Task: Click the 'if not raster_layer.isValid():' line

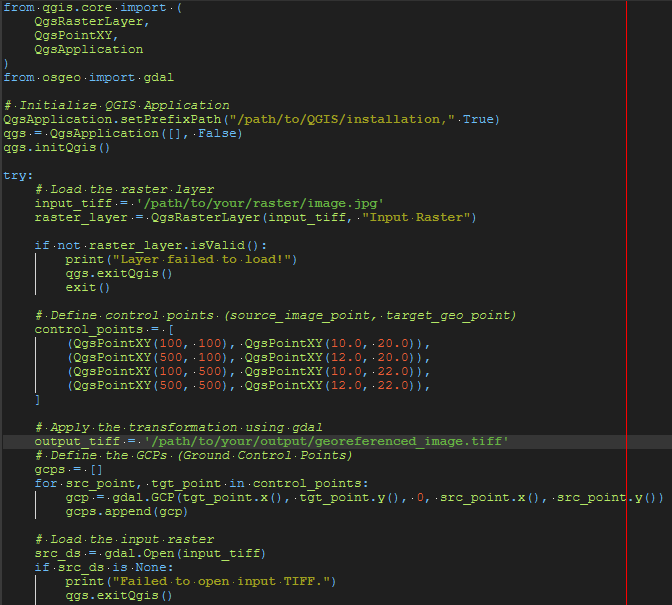Action: click(151, 245)
